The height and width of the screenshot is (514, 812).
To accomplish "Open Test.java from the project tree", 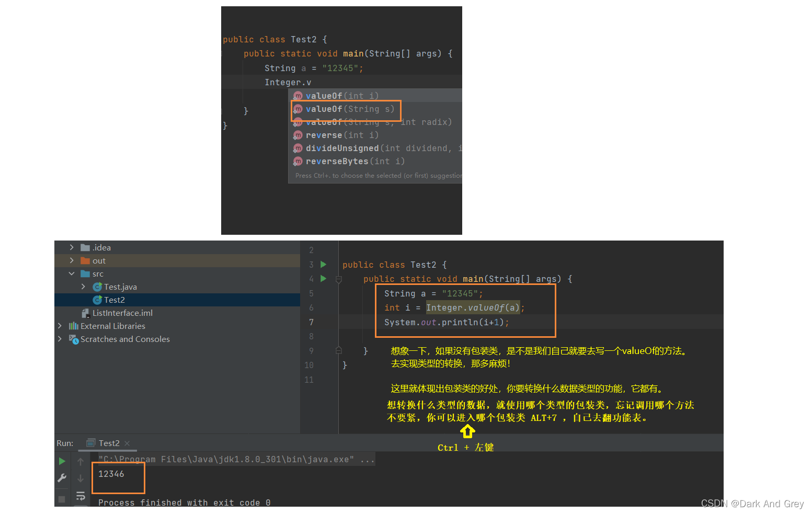I will click(120, 287).
